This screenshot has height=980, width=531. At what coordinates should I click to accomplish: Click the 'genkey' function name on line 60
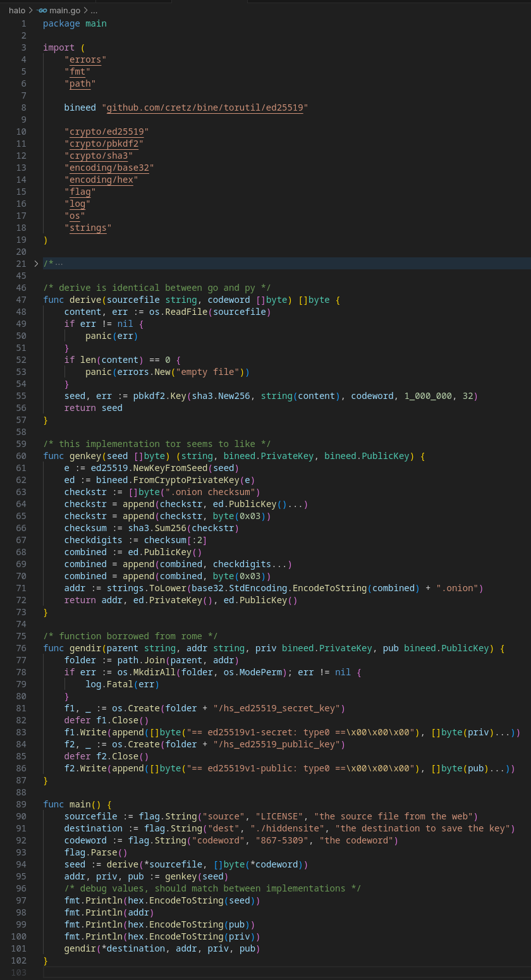point(85,456)
